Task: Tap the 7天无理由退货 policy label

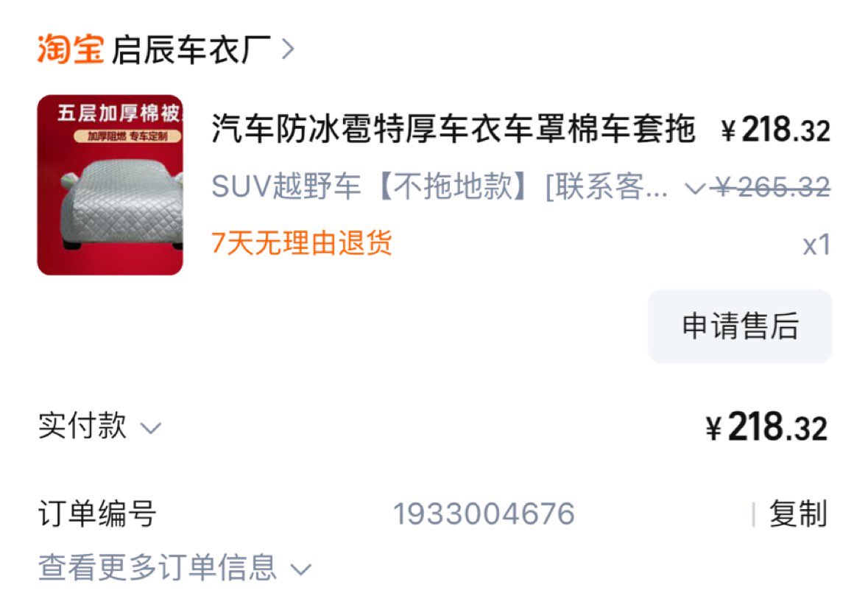Action: point(302,243)
